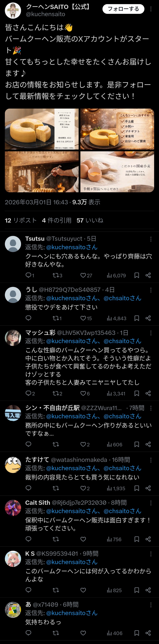The width and height of the screenshot is (159, 644).
Task: Bookmark K S's reply
Action: 137,590
